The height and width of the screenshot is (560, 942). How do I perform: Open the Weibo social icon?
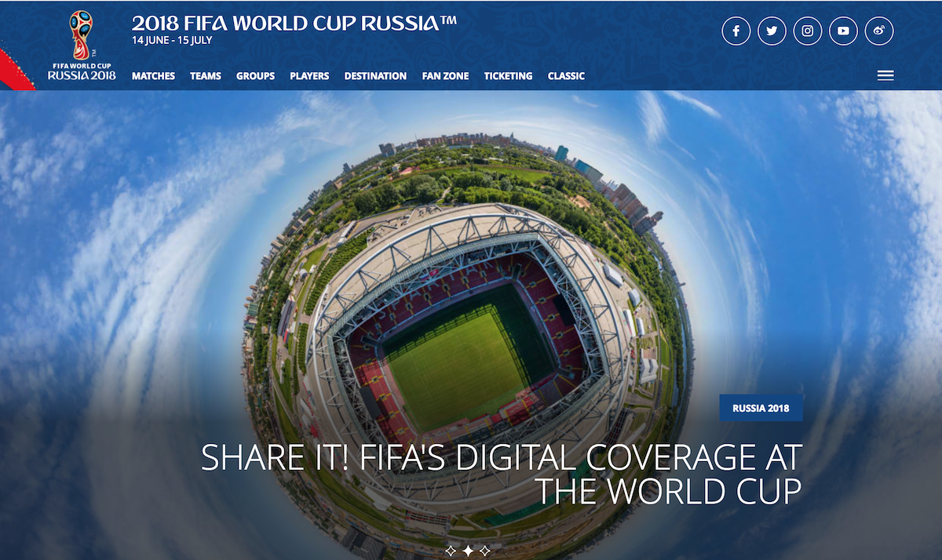click(x=879, y=31)
